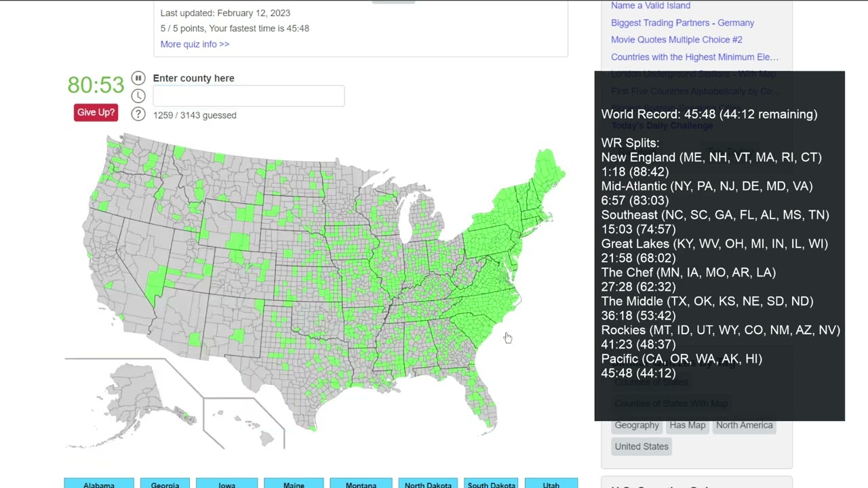Click the Give Up button

point(96,113)
